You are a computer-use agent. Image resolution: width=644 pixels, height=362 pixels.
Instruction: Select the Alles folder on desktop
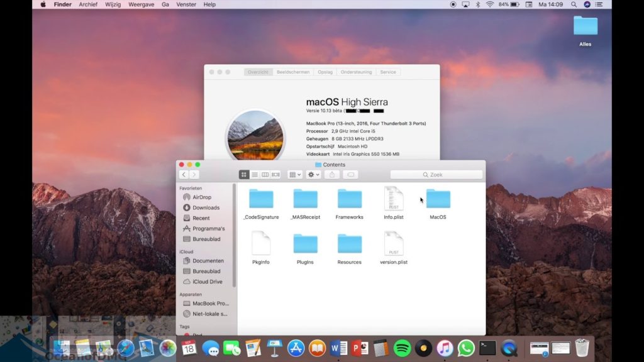tap(586, 31)
